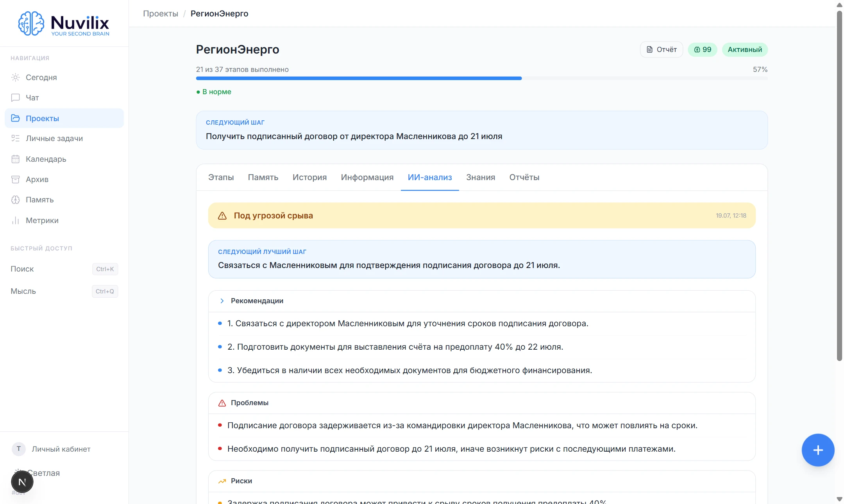This screenshot has height=504, width=844.
Task: Open the Chat bubble icon
Action: pyautogui.click(x=15, y=98)
